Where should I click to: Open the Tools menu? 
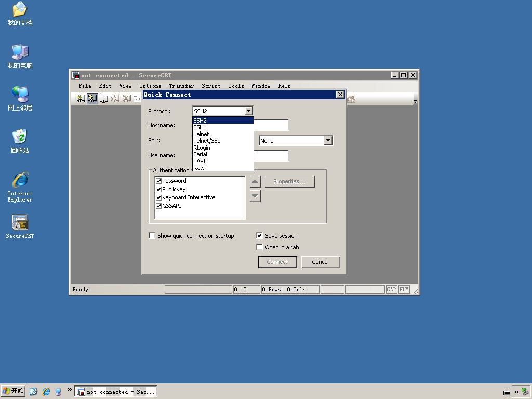[x=236, y=86]
